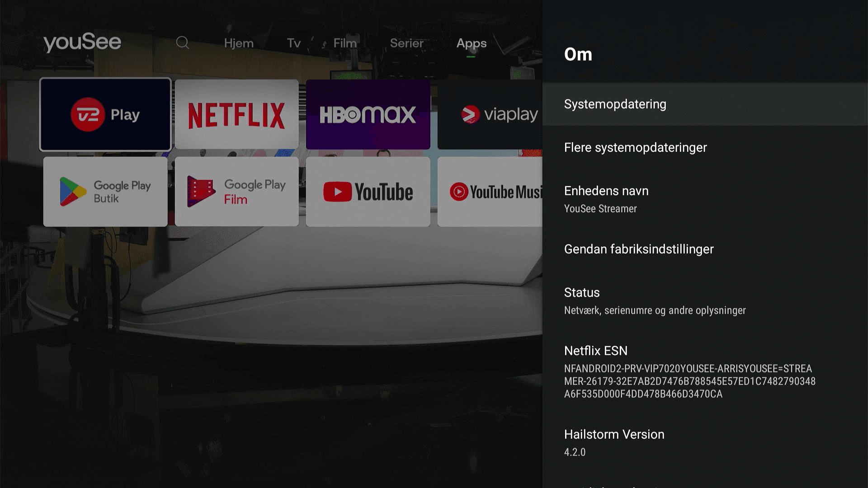This screenshot has height=488, width=868.
Task: Open Viaplay app
Action: (500, 114)
